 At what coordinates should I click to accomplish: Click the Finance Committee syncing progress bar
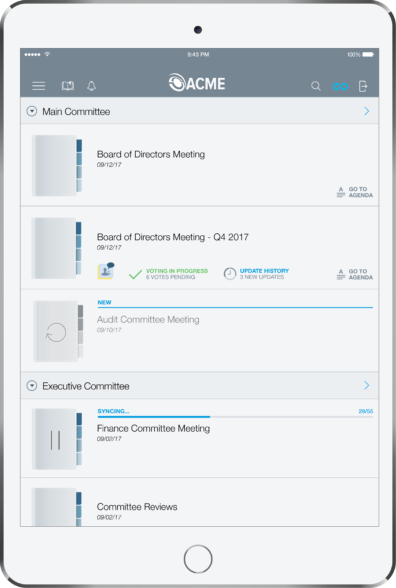pos(235,417)
